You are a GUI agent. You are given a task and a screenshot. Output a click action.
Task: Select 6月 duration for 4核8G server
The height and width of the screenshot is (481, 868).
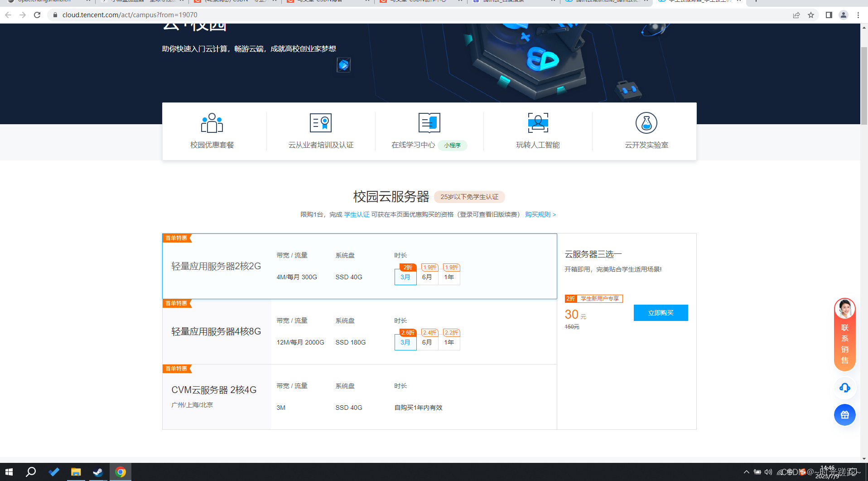click(x=427, y=342)
